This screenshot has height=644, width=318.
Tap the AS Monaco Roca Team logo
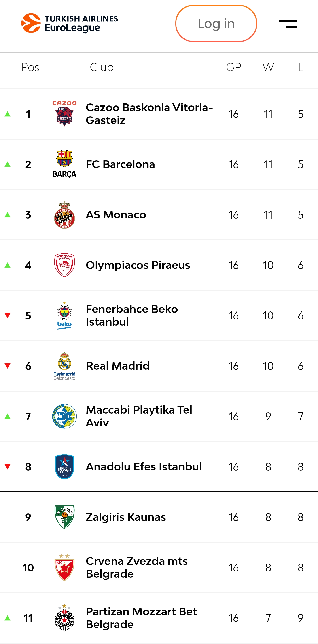click(x=64, y=215)
